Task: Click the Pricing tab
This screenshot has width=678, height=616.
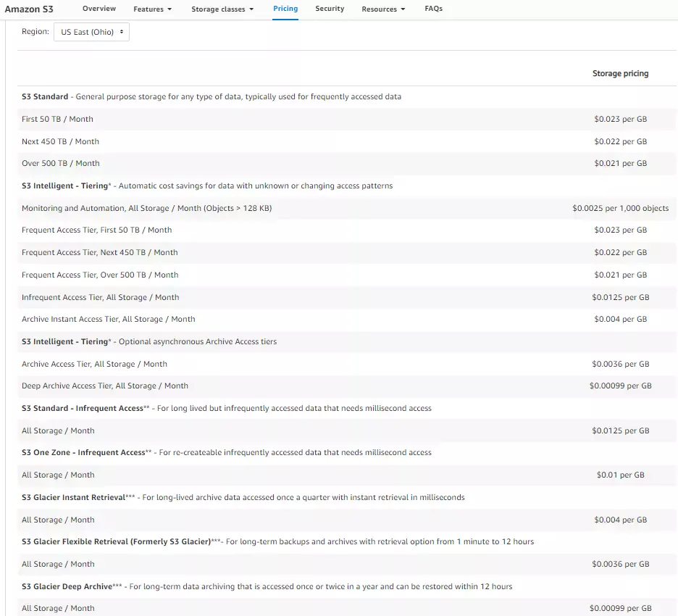Action: 285,9
